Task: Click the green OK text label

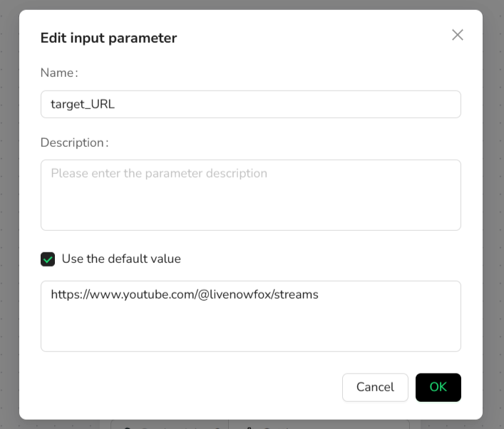Action: [438, 387]
